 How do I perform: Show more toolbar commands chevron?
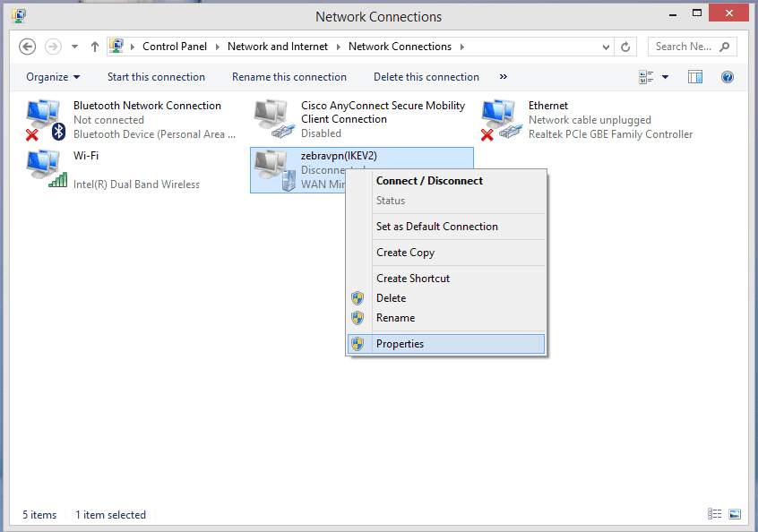(x=504, y=76)
